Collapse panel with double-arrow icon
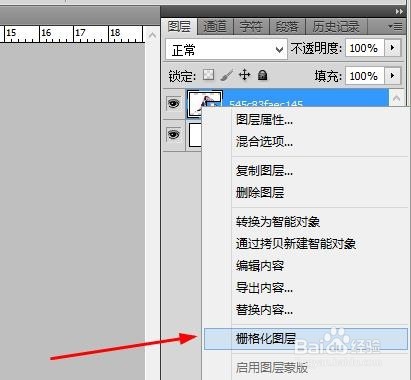The image size is (411, 380). [399, 12]
